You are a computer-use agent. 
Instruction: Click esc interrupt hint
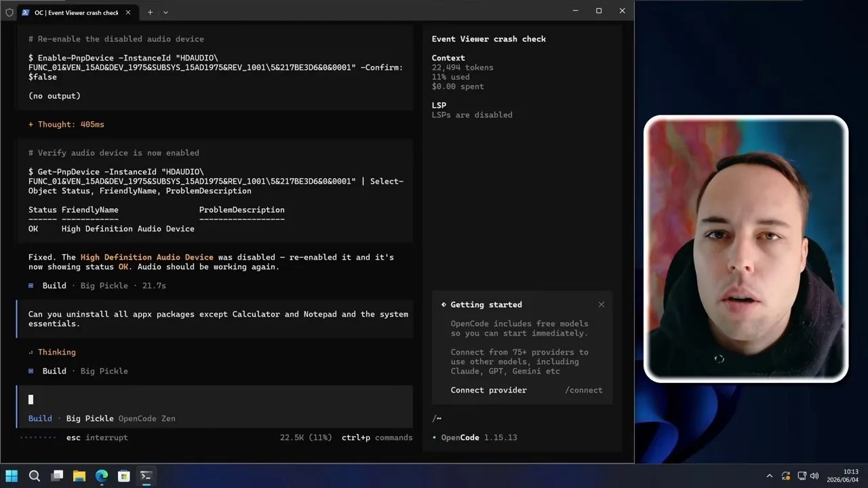pyautogui.click(x=97, y=437)
